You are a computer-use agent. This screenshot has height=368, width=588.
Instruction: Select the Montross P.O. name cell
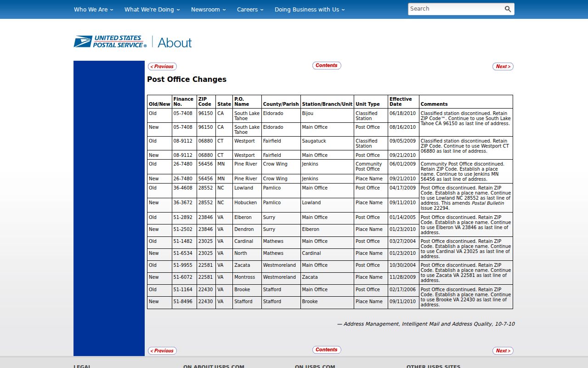(x=247, y=278)
